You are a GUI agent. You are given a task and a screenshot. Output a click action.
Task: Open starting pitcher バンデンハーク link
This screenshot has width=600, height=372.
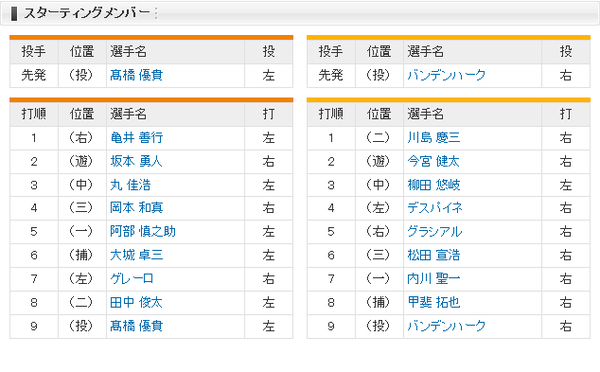coord(446,75)
